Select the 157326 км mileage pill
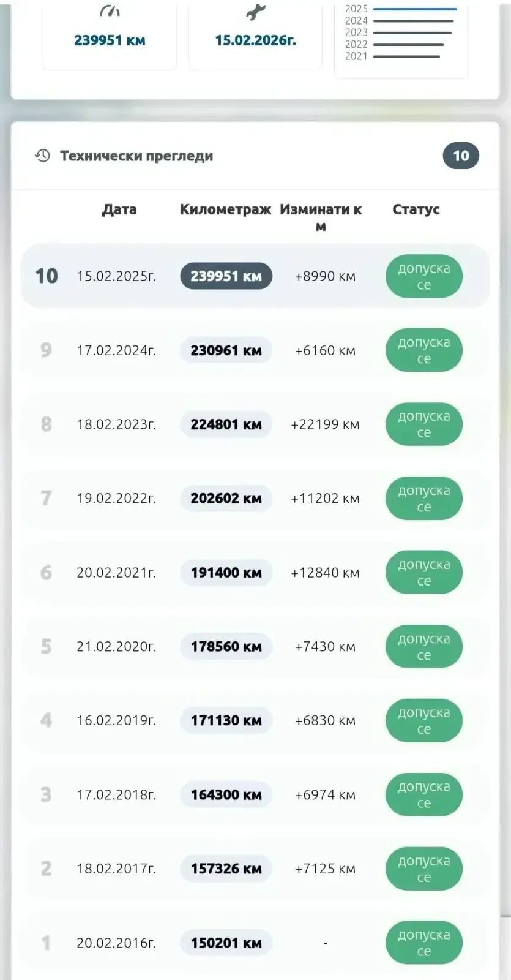The height and width of the screenshot is (980, 511). [226, 869]
